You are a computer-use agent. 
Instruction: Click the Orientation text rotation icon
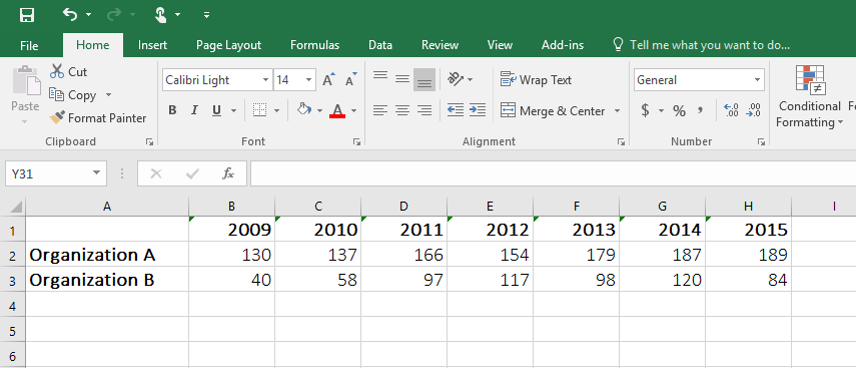pos(456,79)
